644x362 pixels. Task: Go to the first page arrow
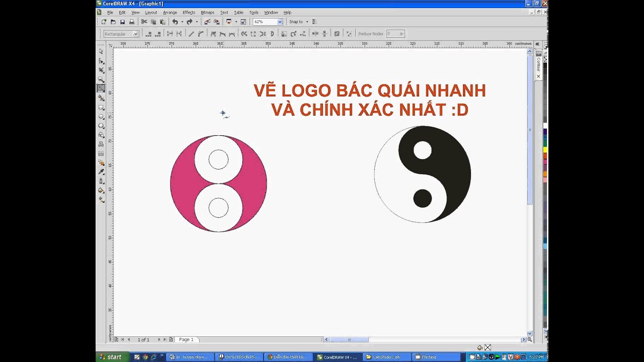pyautogui.click(x=122, y=339)
